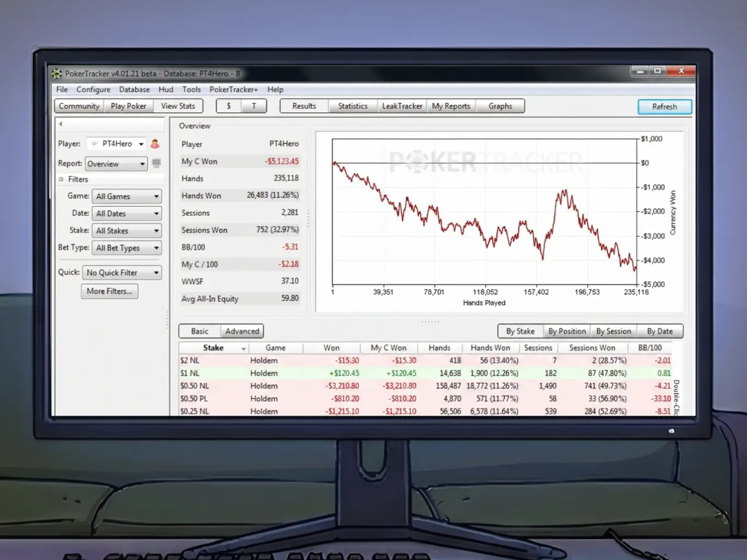Click the report display icon next to Report selector
This screenshot has height=560, width=747.
pos(156,164)
